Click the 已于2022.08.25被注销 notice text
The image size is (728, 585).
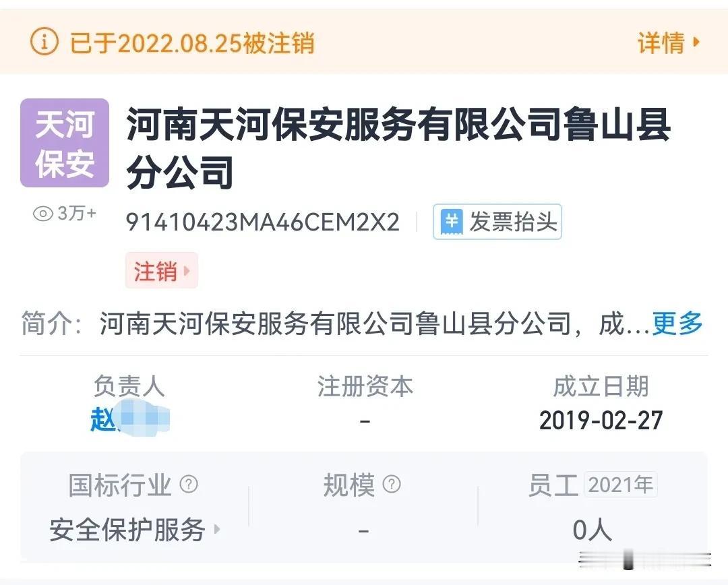[192, 42]
